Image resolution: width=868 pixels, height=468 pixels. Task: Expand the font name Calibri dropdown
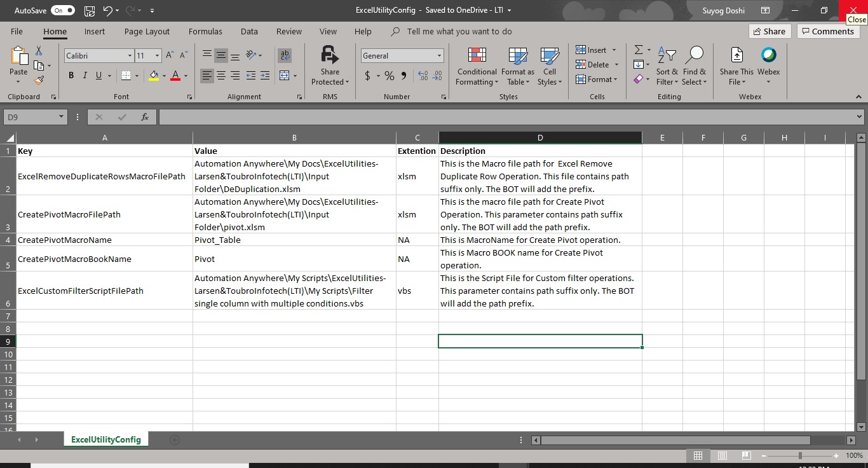[x=130, y=56]
